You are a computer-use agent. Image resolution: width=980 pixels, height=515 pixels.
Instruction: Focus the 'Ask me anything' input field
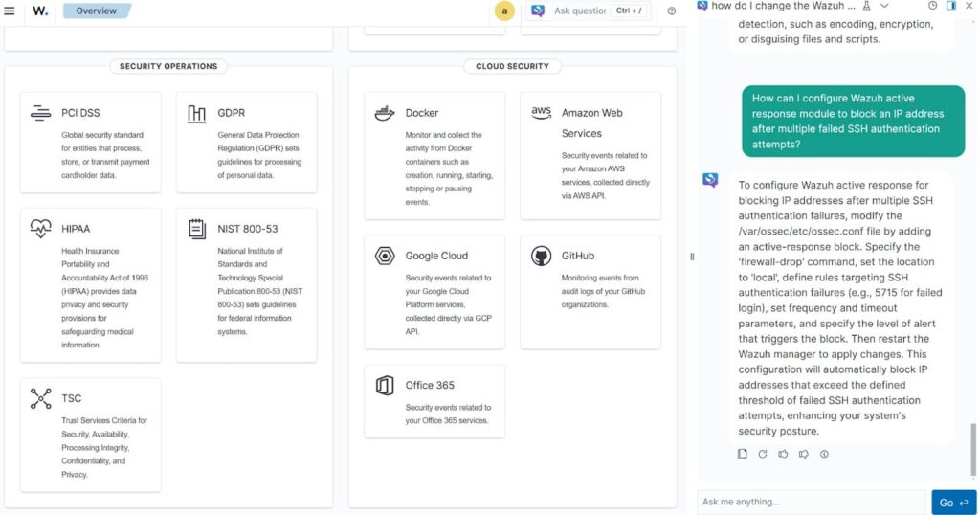[x=812, y=502]
